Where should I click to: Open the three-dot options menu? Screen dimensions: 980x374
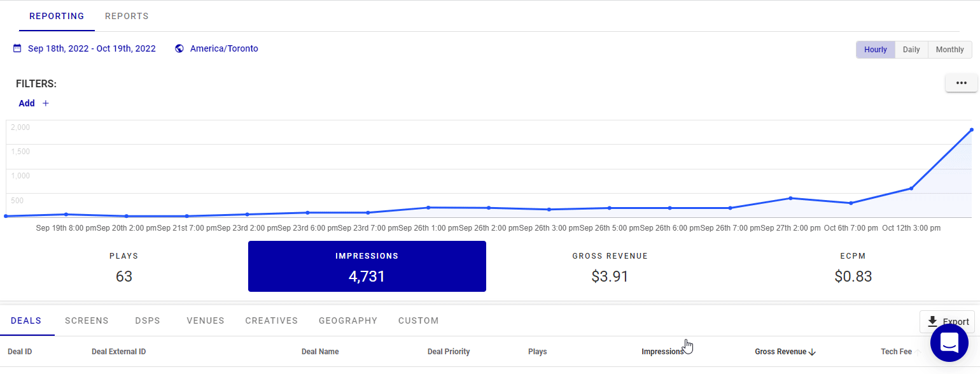click(x=962, y=83)
